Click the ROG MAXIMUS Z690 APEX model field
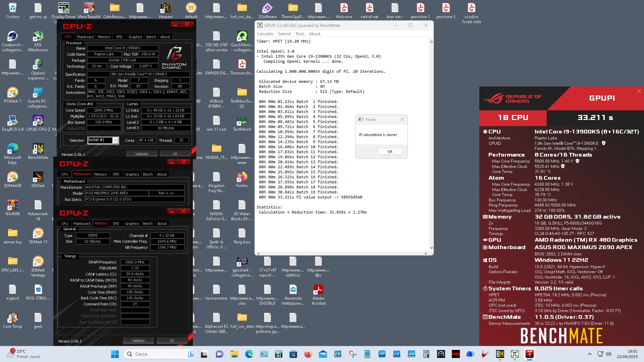 pyautogui.click(x=116, y=193)
